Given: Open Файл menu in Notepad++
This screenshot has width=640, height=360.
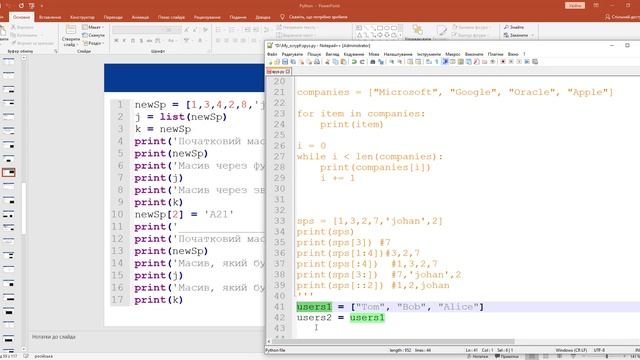Looking at the screenshot, I should point(272,54).
